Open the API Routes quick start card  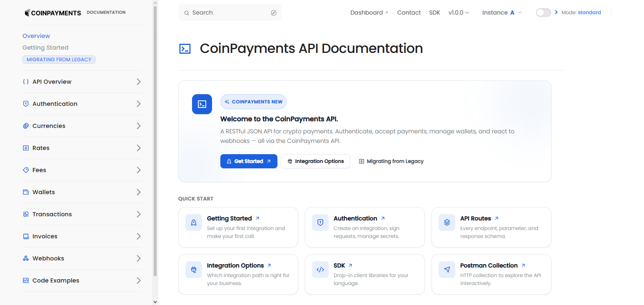pyautogui.click(x=492, y=227)
